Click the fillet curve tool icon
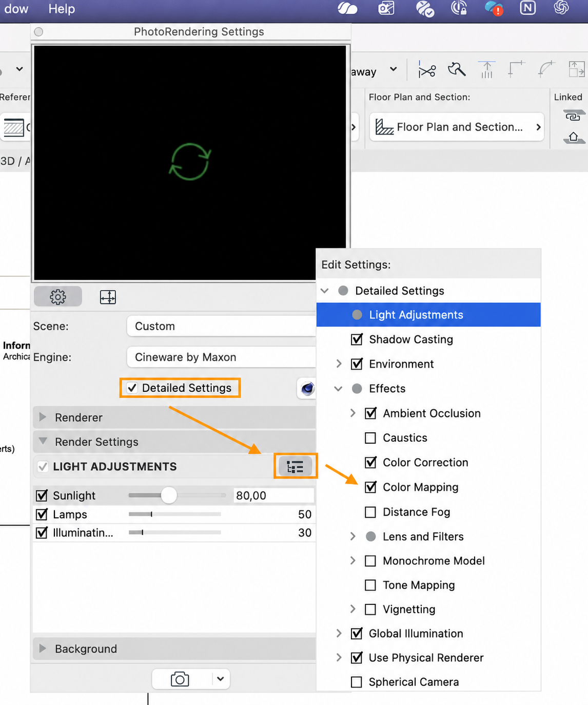Screen dimensions: 588x705 (x=546, y=69)
